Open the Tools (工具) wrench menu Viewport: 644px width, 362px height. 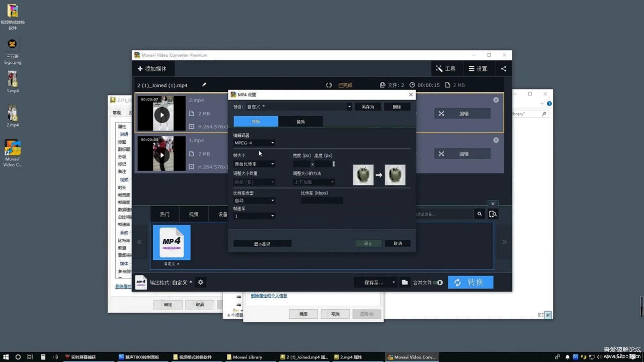(445, 69)
